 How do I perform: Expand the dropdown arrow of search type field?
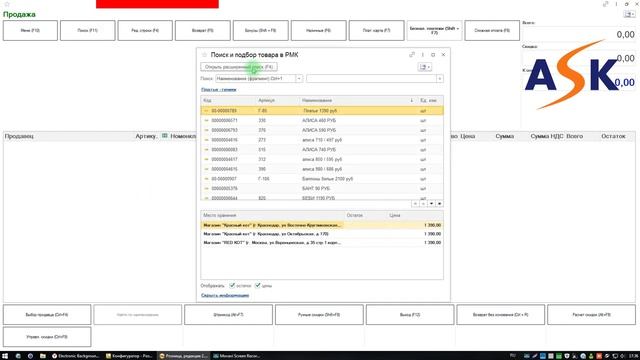coord(299,78)
